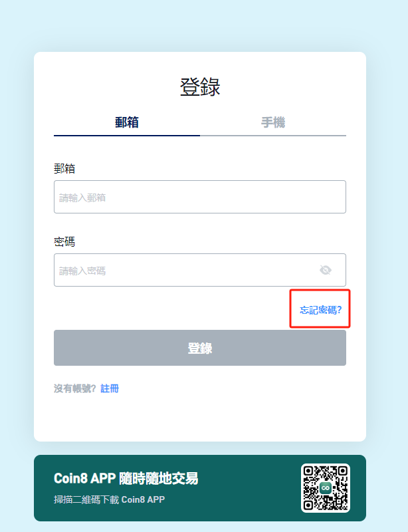Click the 登錄 page heading
This screenshot has width=408, height=532.
200,87
